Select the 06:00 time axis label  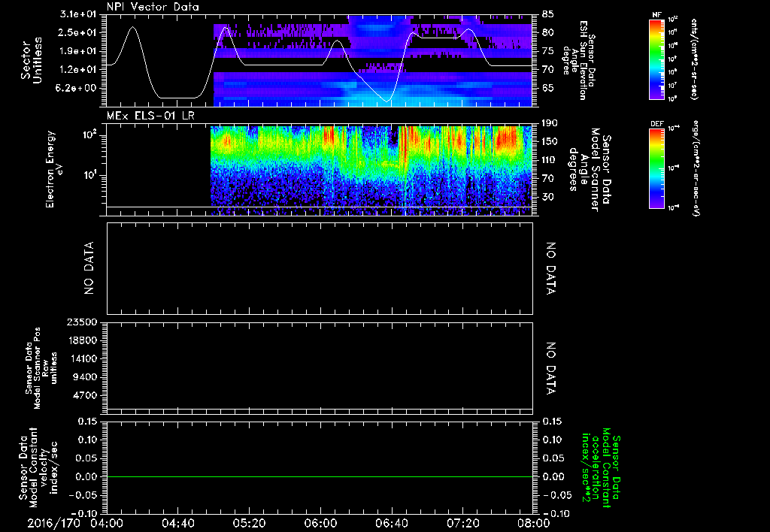[320, 523]
